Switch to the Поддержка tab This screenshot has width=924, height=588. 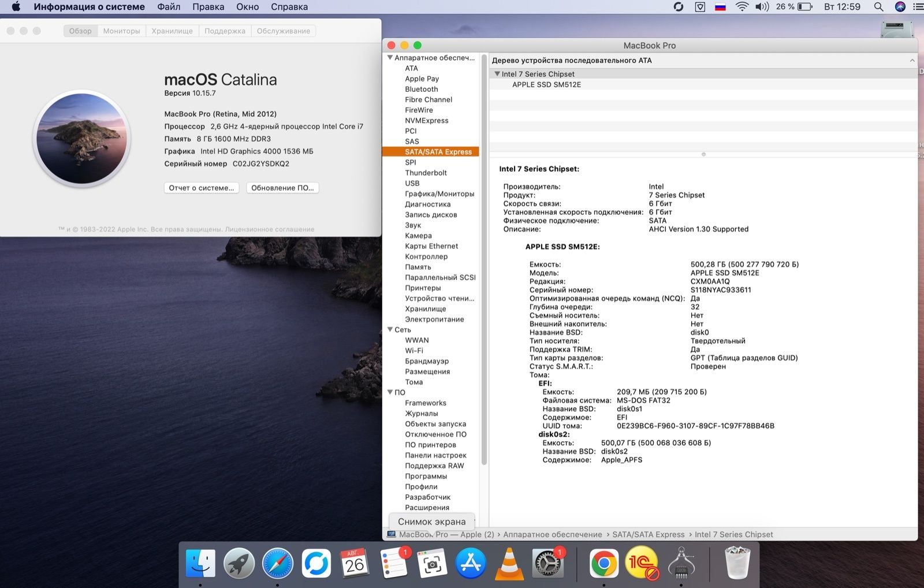coord(225,31)
